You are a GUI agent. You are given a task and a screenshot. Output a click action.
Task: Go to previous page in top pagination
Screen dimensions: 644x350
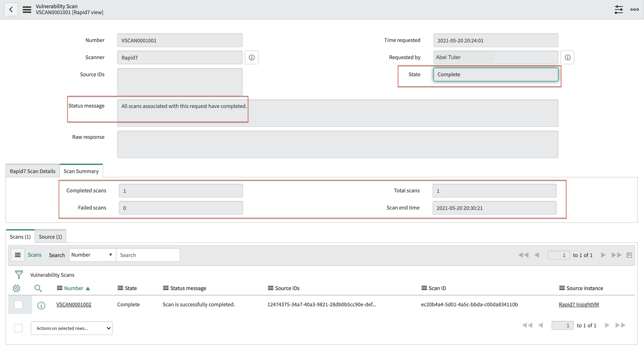(537, 255)
